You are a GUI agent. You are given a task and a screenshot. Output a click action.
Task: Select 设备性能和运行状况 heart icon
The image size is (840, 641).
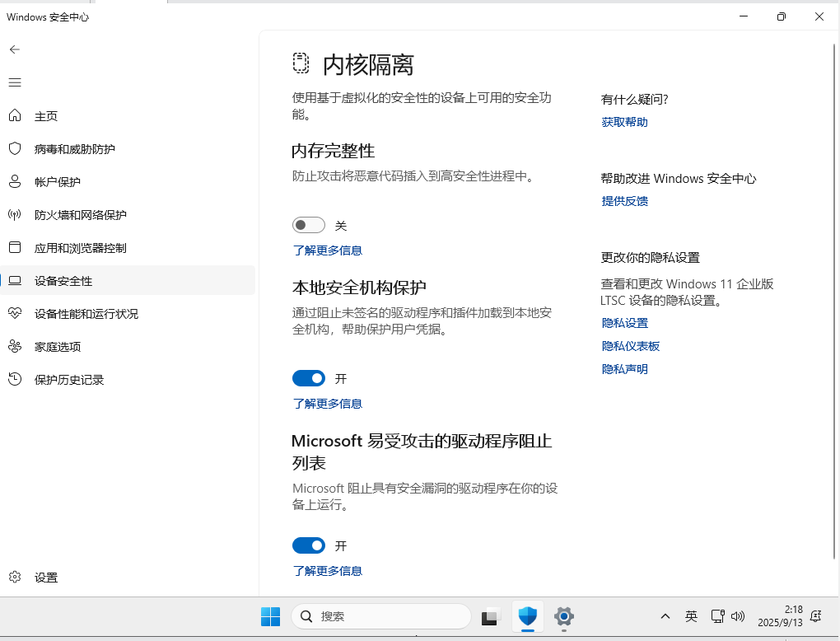[x=15, y=314]
